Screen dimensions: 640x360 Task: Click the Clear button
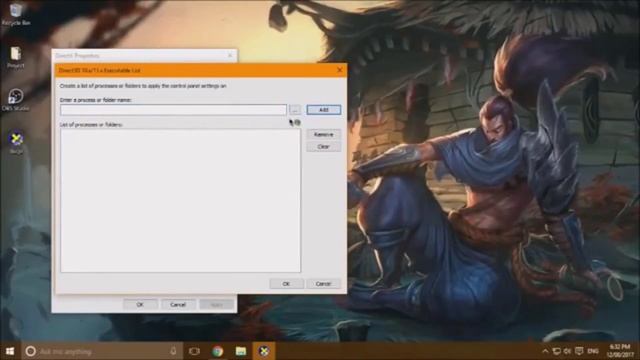click(324, 147)
